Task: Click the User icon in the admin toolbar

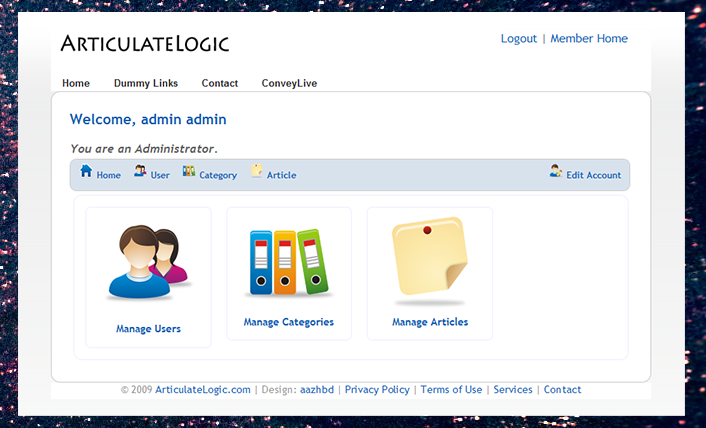Action: click(140, 171)
